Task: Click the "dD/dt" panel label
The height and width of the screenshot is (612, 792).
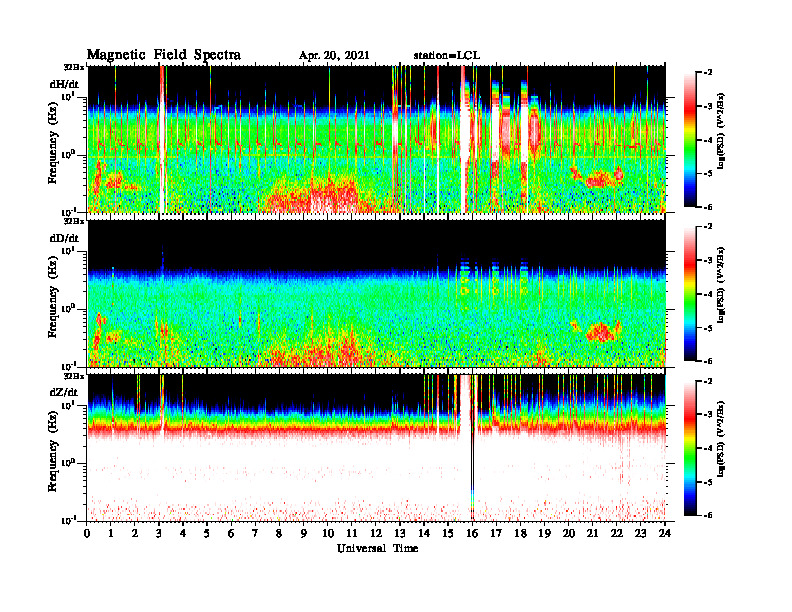Action: coord(64,238)
